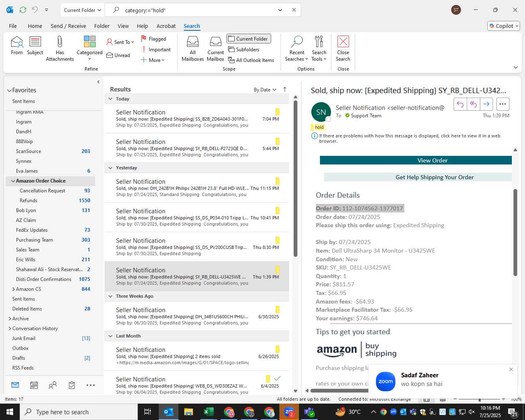Click the view in web browser info bar

410,139
